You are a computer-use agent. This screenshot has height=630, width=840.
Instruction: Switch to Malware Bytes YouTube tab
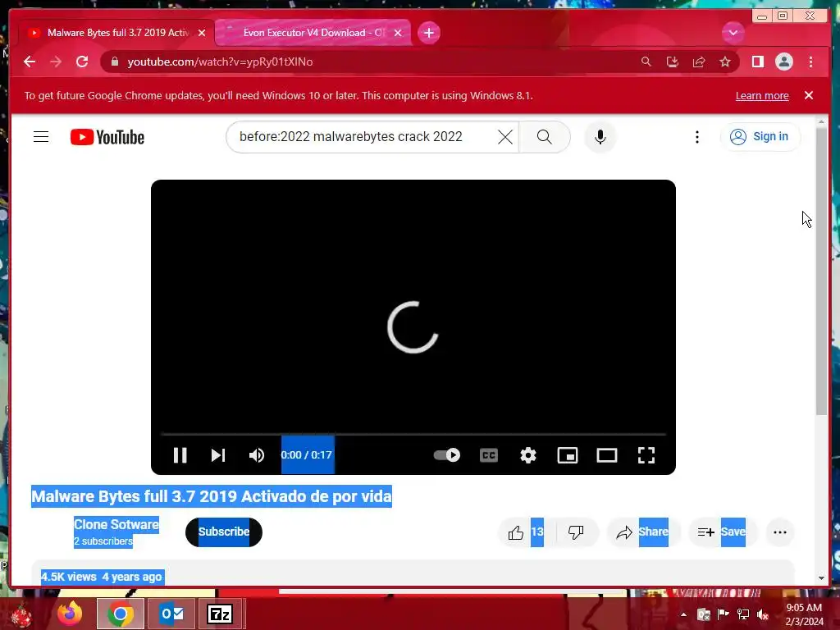point(116,33)
